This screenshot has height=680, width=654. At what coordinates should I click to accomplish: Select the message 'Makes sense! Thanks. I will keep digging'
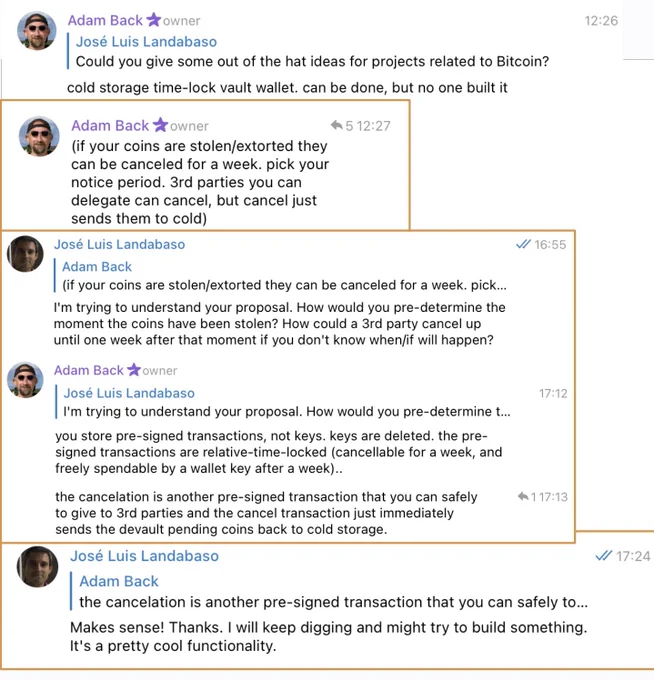[329, 637]
